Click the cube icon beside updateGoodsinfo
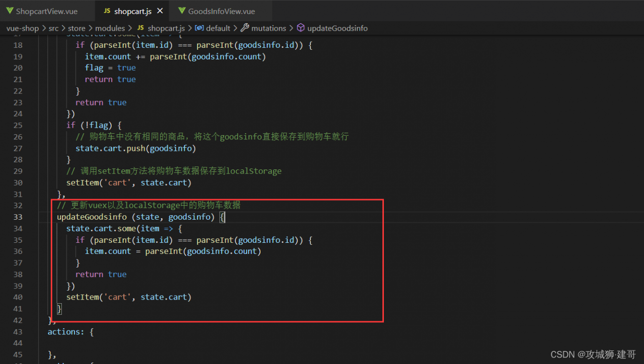 pyautogui.click(x=301, y=28)
